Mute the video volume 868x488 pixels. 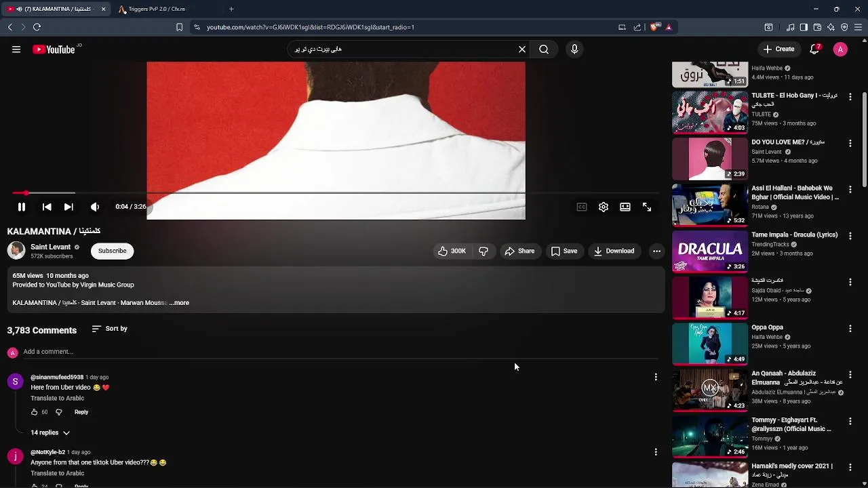coord(95,207)
